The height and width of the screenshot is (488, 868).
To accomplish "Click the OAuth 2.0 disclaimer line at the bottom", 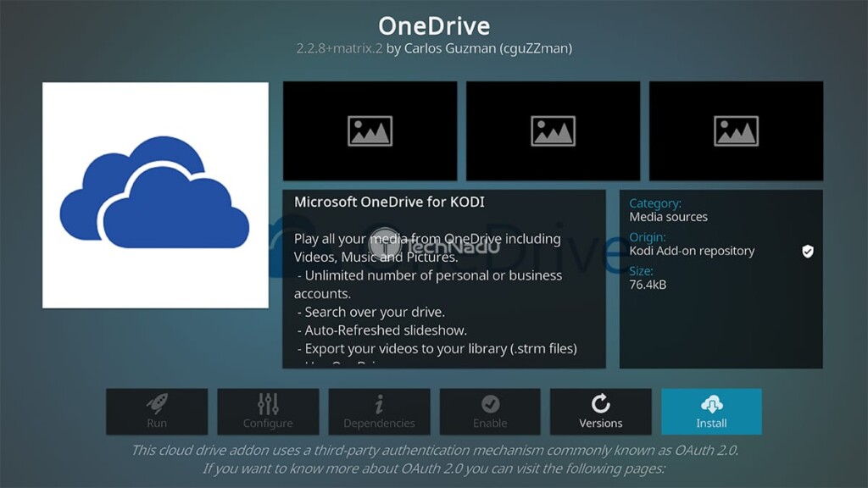I will (x=435, y=450).
